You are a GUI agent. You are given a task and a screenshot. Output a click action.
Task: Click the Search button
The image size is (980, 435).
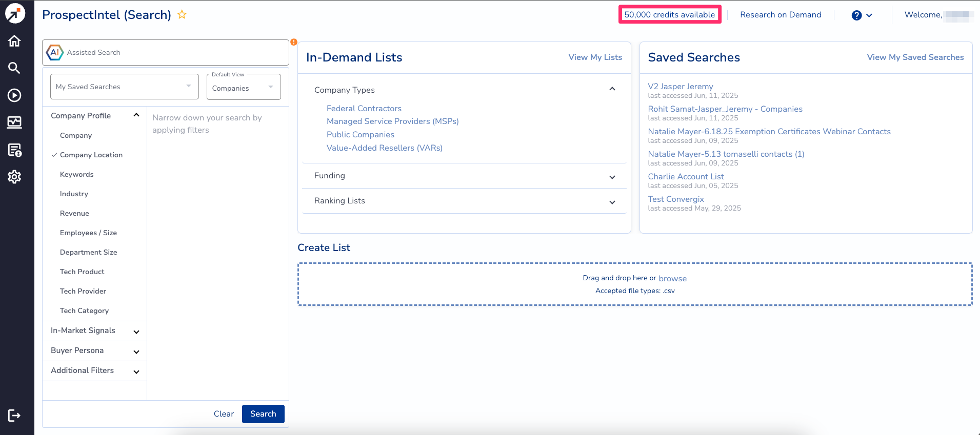point(263,414)
